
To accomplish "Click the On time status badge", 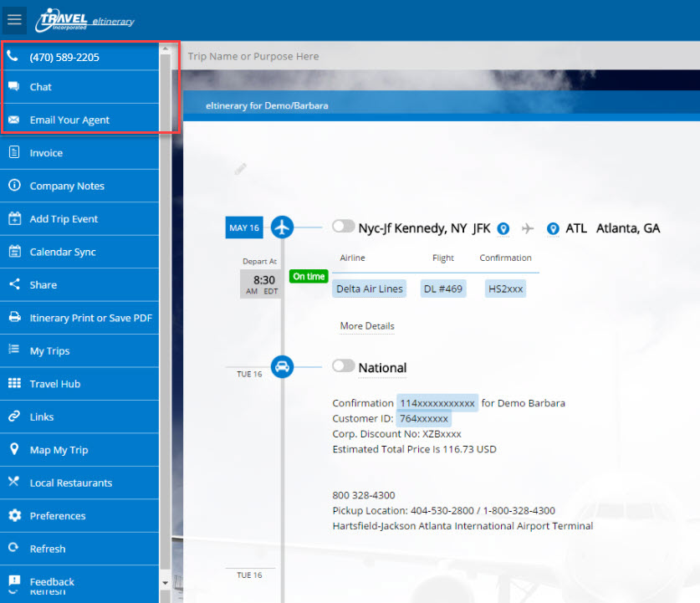I will pyautogui.click(x=309, y=276).
